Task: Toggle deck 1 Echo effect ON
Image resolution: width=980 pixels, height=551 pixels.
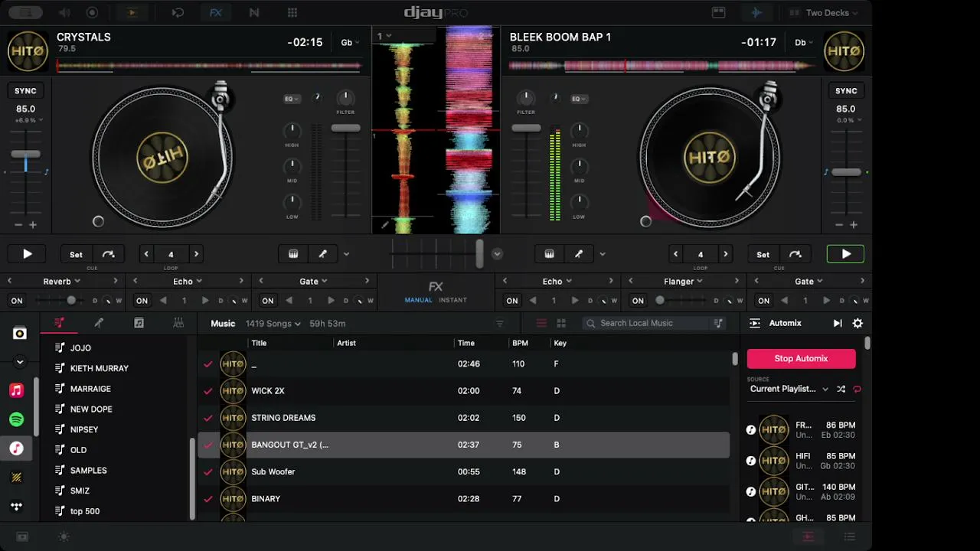Action: tap(142, 301)
